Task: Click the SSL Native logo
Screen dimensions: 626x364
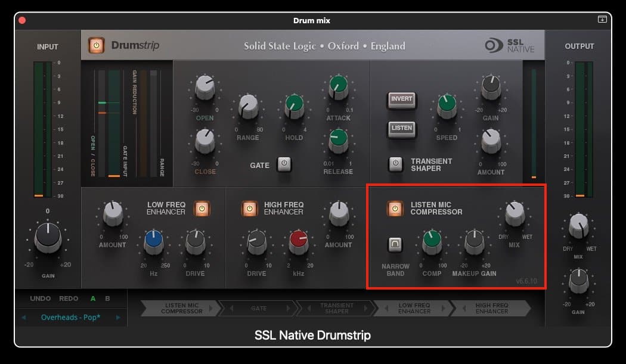Action: pos(510,45)
